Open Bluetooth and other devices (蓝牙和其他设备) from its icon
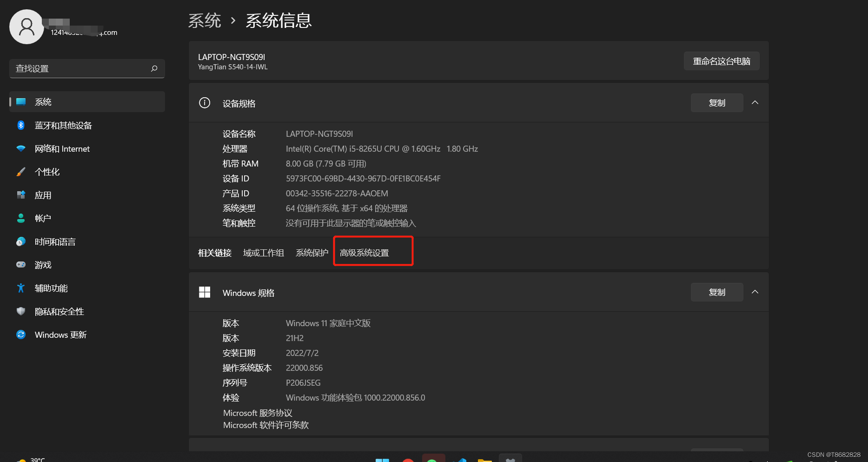This screenshot has width=868, height=462. (21, 125)
